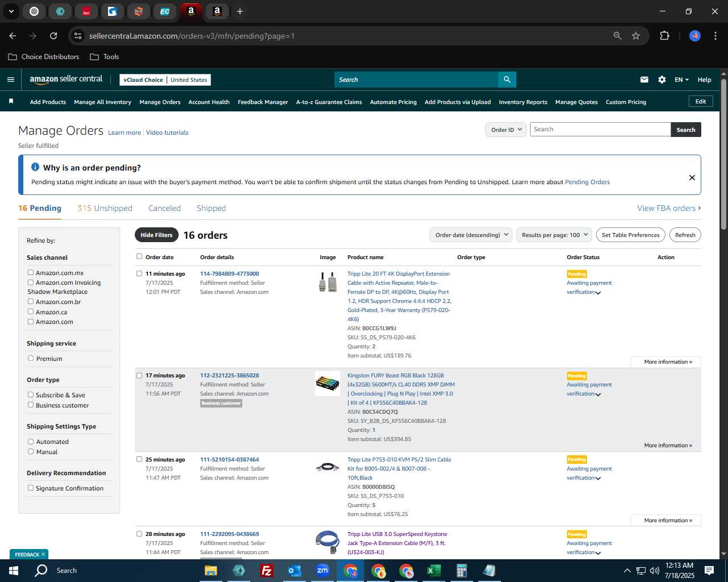Click the zoom magnifier icon in address bar
Viewport: 728px width, 582px height.
[x=618, y=36]
